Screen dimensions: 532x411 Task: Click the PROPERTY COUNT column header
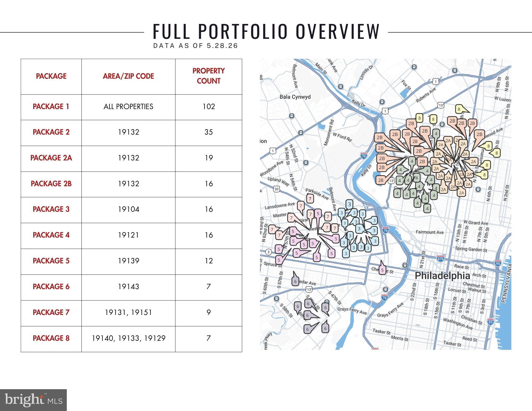209,76
